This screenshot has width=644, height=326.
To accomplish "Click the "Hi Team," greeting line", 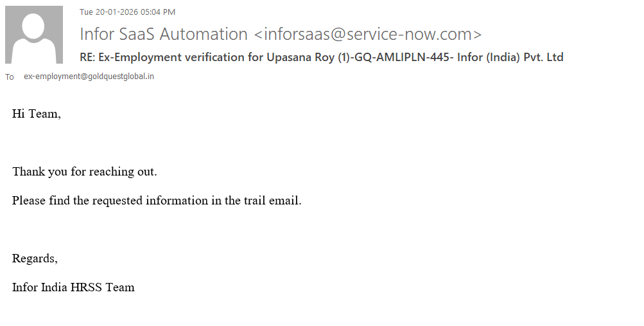I will [x=37, y=114].
